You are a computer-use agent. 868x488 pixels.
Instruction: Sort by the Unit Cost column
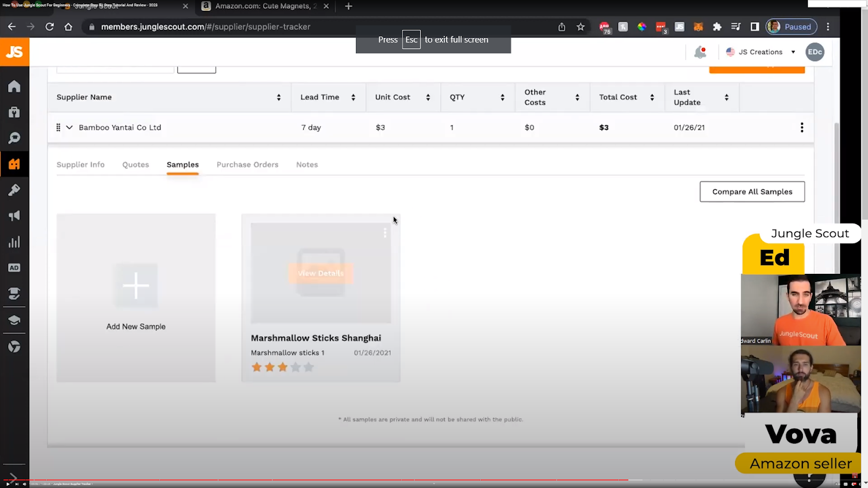[428, 98]
